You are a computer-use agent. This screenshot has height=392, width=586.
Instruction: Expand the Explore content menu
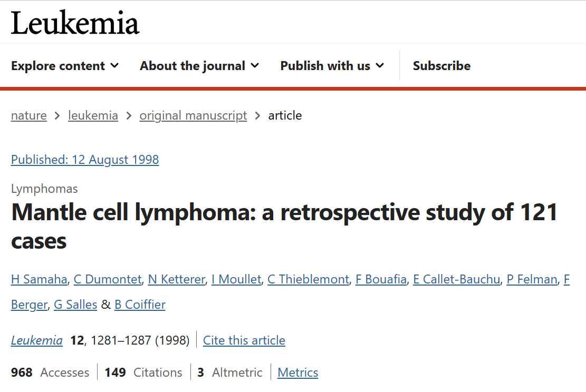[65, 66]
